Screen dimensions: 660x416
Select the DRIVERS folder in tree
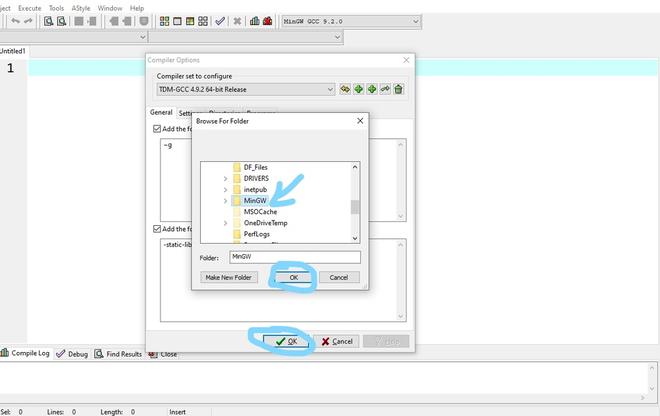[x=256, y=179]
